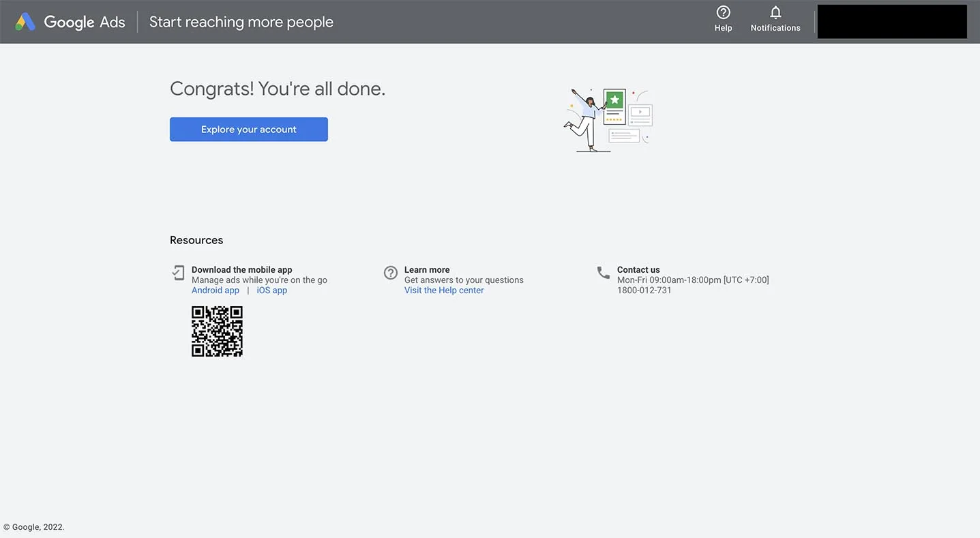This screenshot has width=980, height=538.
Task: Select the phone icon next to Contact us
Action: click(603, 273)
